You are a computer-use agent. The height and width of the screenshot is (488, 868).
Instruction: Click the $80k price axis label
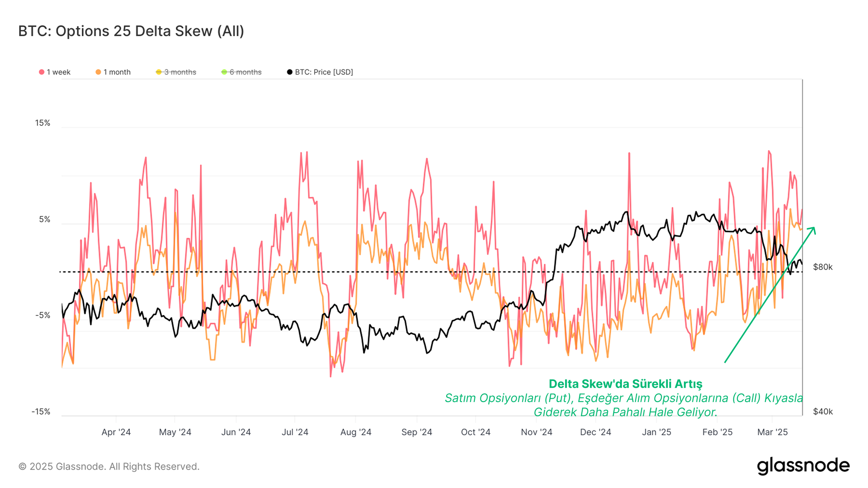[x=822, y=267]
